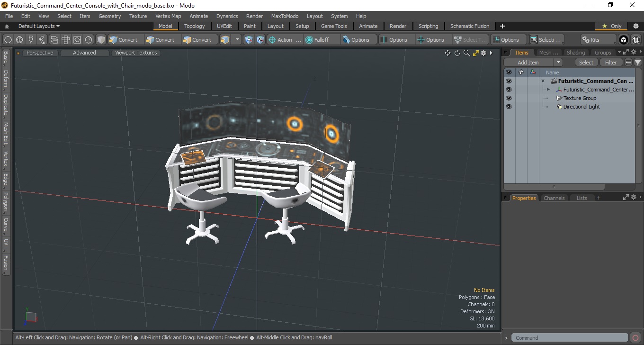
Task: Hide the Directional Light item
Action: tap(509, 107)
